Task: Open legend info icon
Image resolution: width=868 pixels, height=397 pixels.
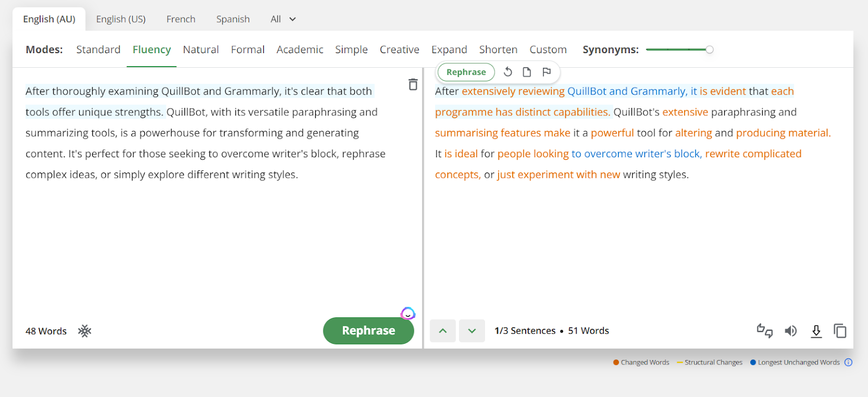Action: pos(848,362)
